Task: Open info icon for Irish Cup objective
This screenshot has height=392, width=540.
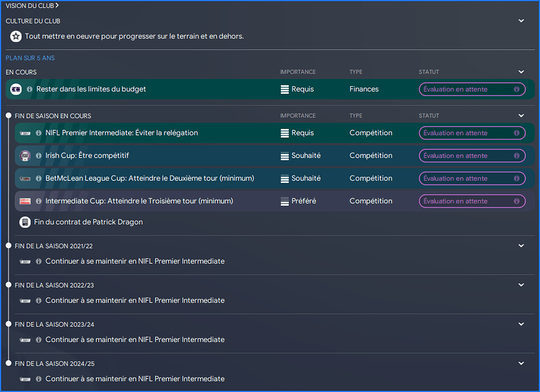Action: pyautogui.click(x=38, y=156)
